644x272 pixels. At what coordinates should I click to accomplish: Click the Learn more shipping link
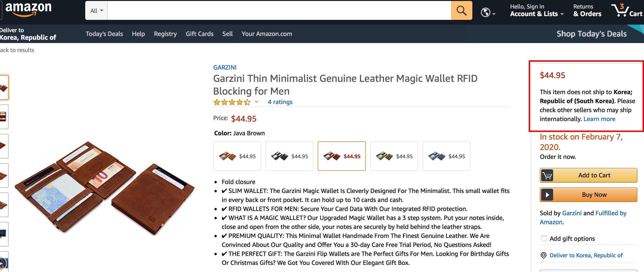[x=599, y=119]
